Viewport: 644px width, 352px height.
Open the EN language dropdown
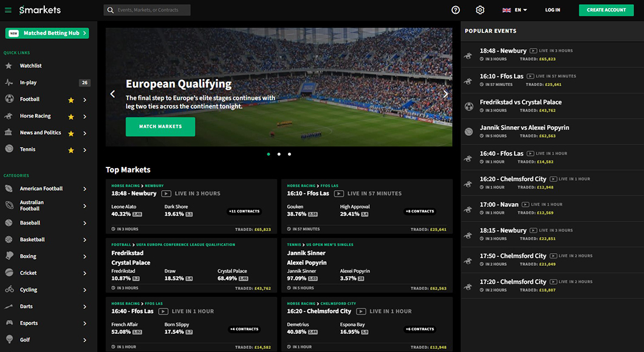[521, 10]
